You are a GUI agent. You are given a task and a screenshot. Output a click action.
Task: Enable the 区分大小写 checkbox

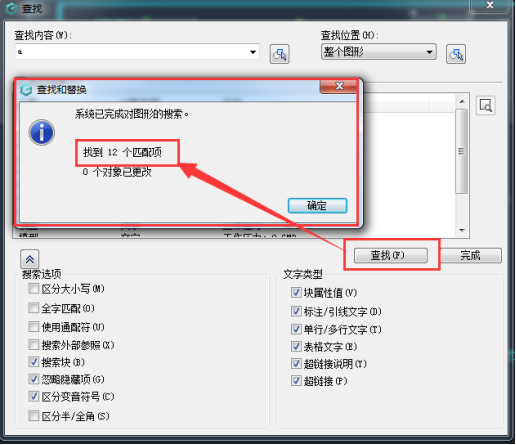tap(33, 288)
